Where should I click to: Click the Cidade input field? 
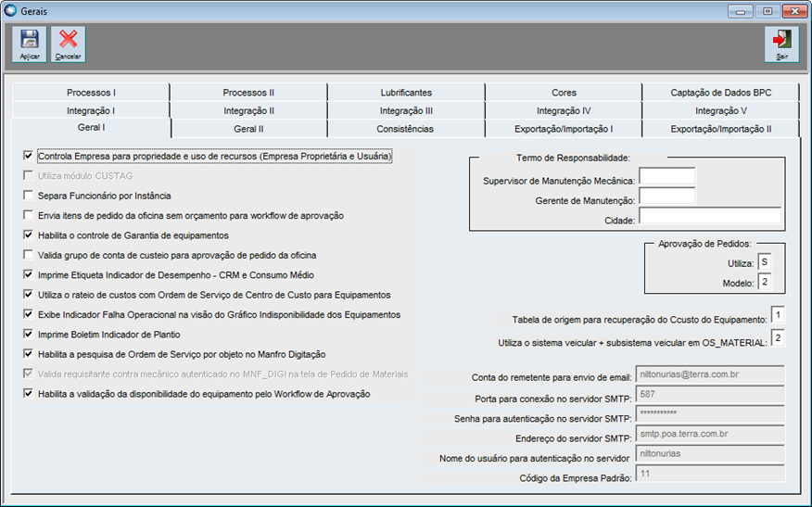710,215
